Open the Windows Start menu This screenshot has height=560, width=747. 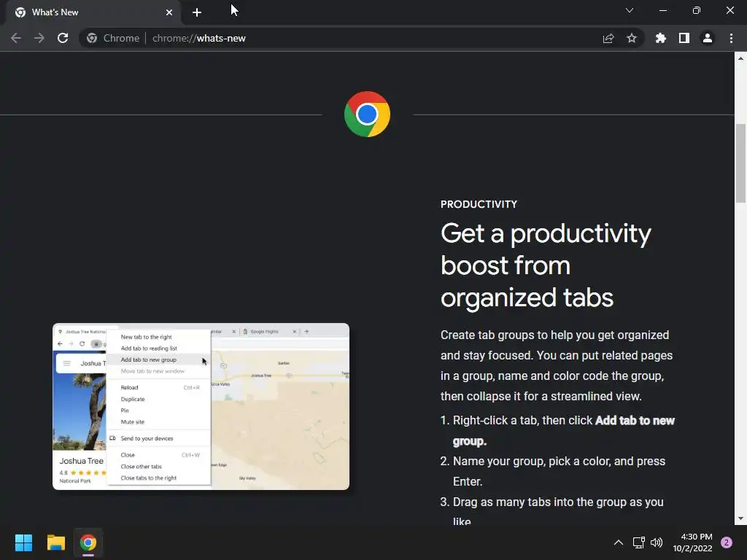23,542
